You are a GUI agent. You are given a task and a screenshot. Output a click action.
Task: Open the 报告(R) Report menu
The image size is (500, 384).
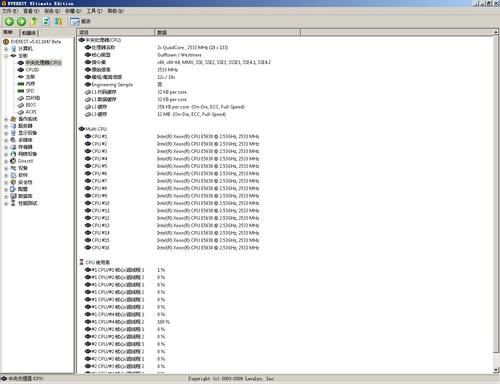click(x=52, y=11)
